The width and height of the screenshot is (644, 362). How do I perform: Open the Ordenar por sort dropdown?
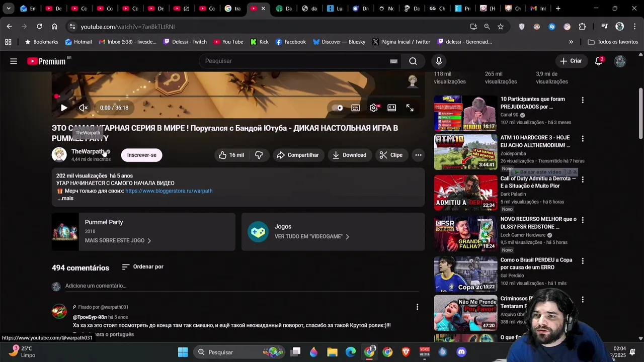(143, 266)
